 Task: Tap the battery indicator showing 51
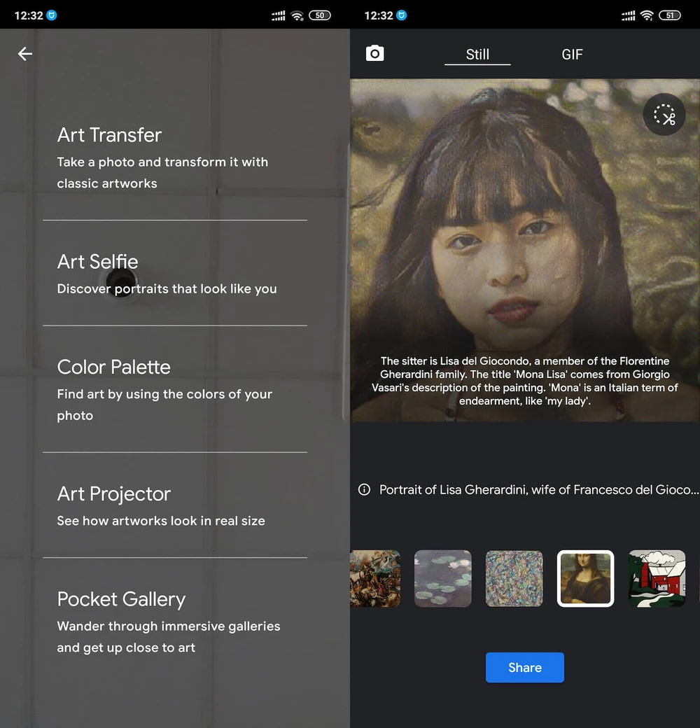[x=670, y=15]
